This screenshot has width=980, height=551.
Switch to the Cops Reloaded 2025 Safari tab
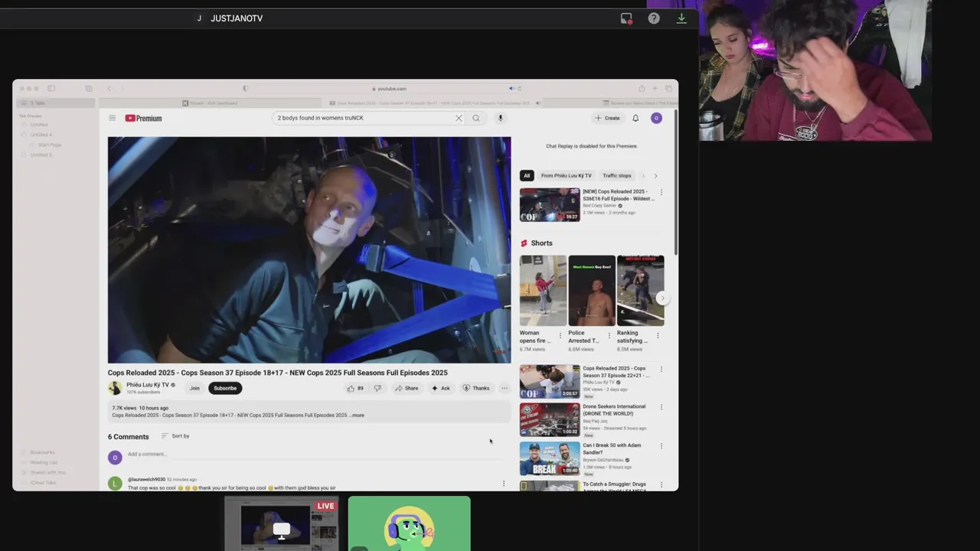(433, 103)
